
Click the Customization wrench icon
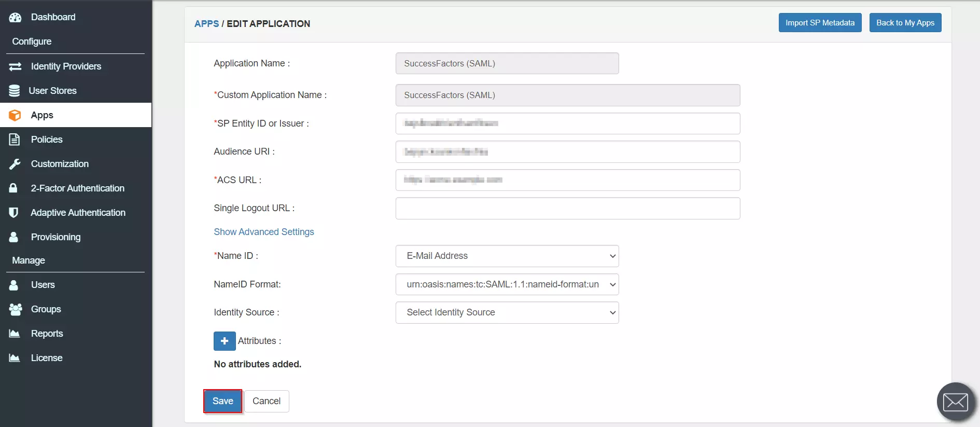click(15, 164)
